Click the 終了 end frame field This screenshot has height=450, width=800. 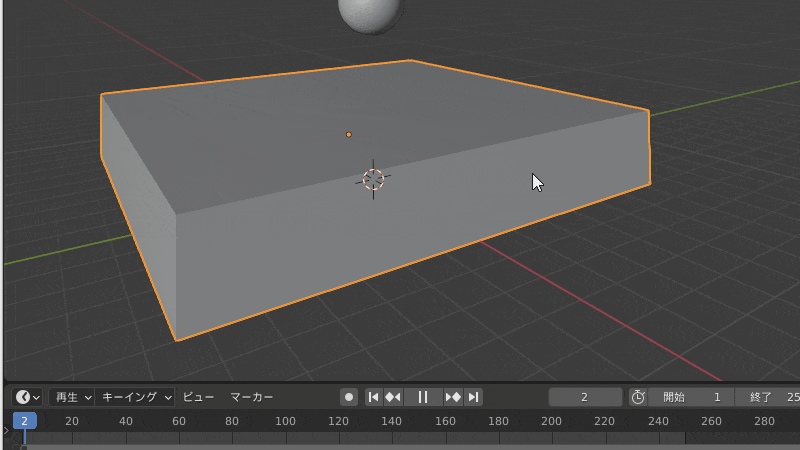coord(768,397)
